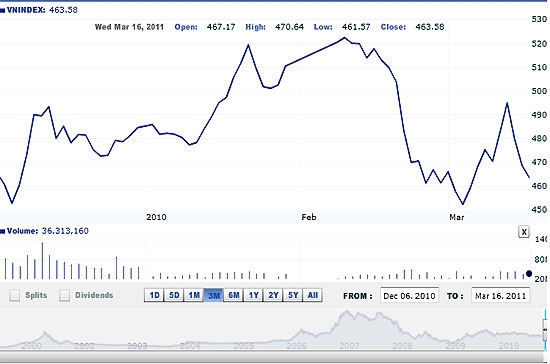Click the High value 470.64
Screen dimensions: 550x364
pyautogui.click(x=289, y=27)
